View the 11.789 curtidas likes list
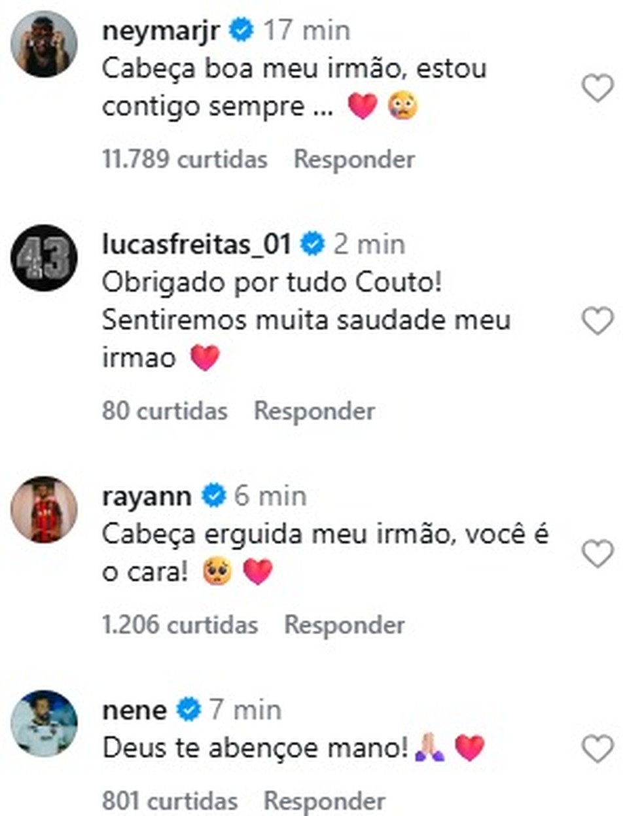644x816 pixels. tap(185, 159)
